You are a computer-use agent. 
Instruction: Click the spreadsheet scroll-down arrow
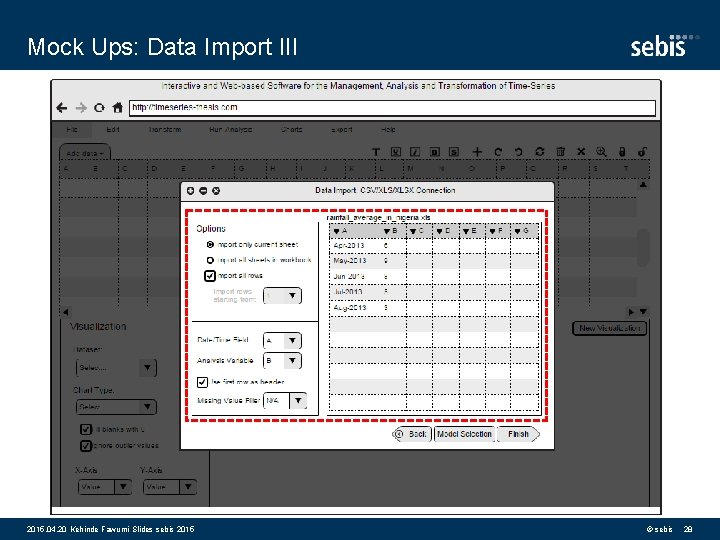tap(643, 312)
